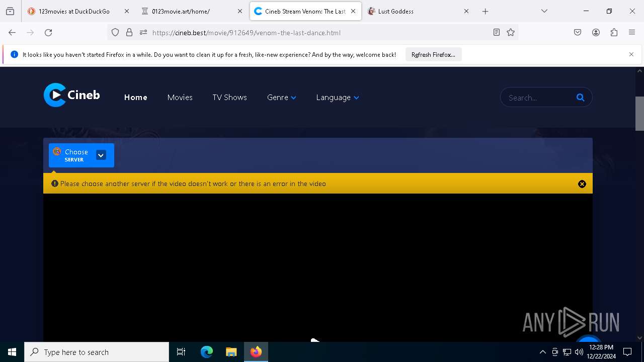Show hidden system tray icons
The height and width of the screenshot is (362, 644).
[x=542, y=352]
